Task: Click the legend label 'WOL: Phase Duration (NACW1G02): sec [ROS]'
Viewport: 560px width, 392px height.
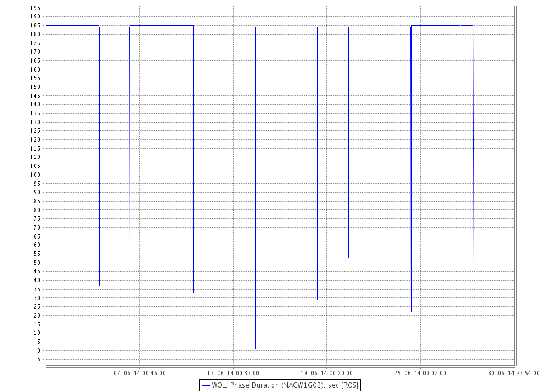Action: (x=284, y=385)
